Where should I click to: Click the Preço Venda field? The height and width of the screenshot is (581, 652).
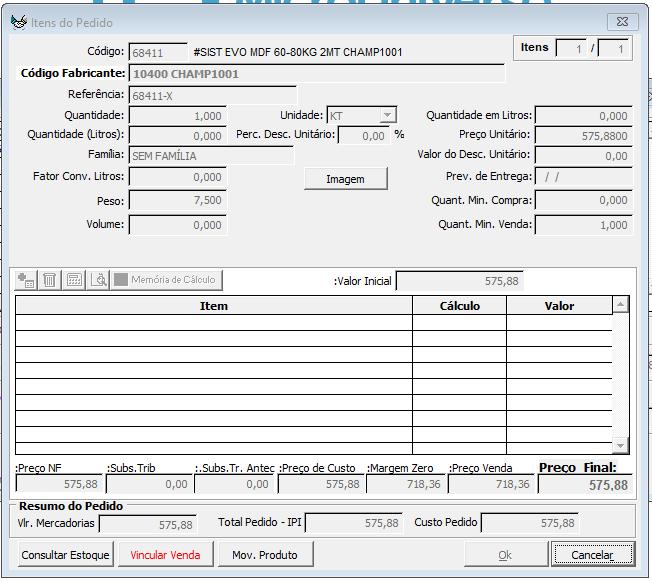[491, 484]
